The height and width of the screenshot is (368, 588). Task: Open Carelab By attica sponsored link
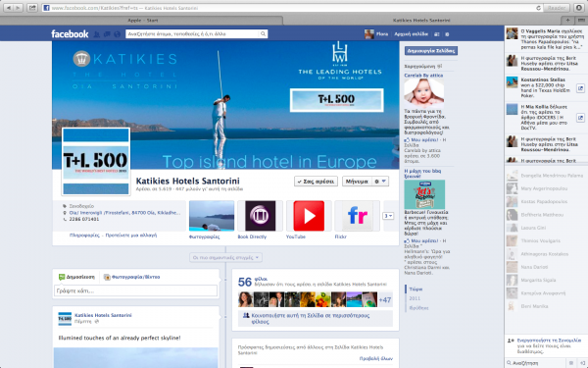[423, 76]
